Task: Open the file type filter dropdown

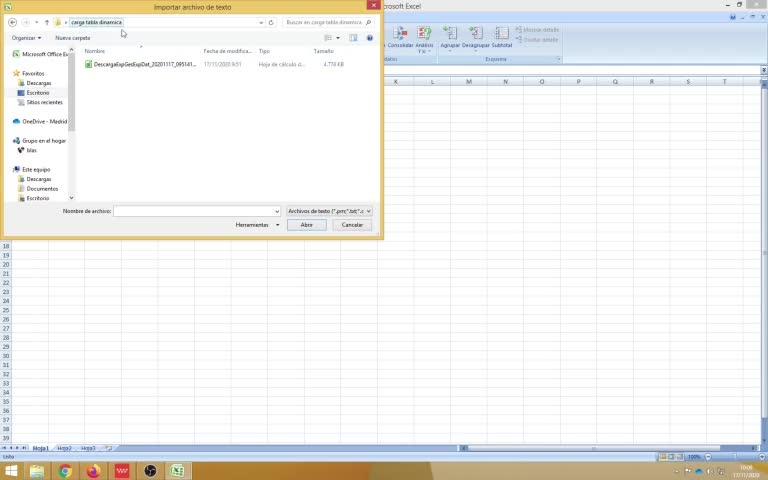Action: click(329, 211)
